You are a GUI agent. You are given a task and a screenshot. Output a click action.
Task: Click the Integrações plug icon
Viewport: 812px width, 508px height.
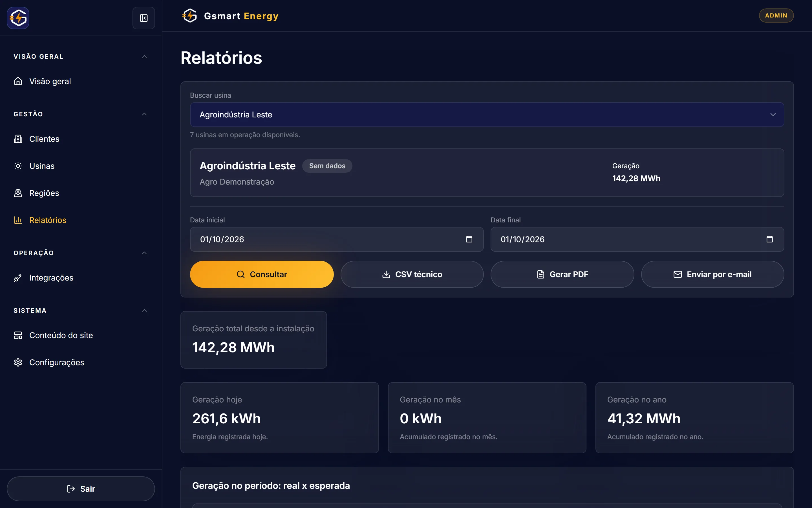[18, 278]
